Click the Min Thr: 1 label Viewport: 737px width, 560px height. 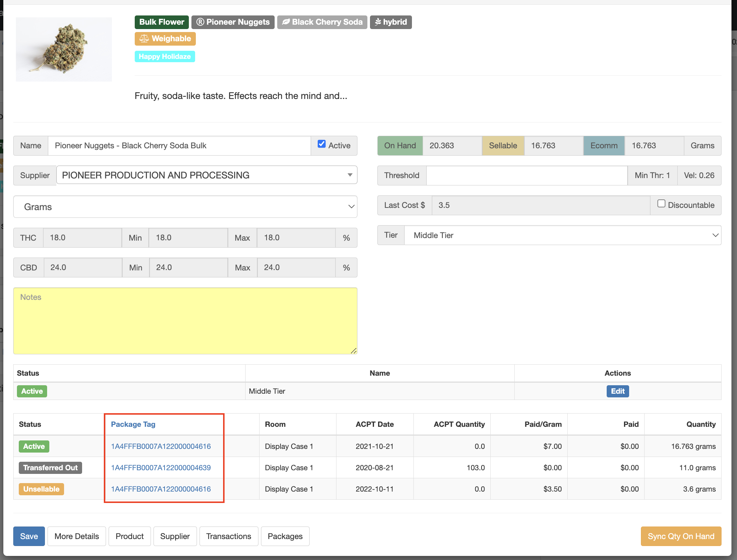point(652,176)
